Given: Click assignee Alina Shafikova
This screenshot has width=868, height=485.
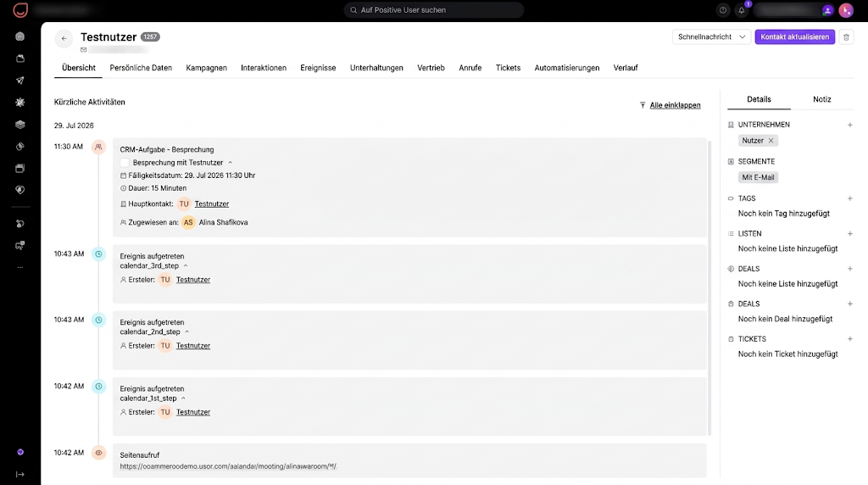Looking at the screenshot, I should pos(223,222).
